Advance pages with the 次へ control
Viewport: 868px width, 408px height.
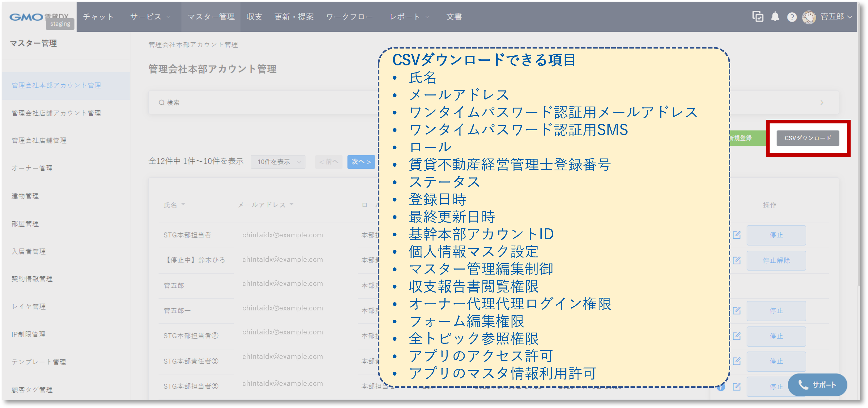click(x=361, y=162)
